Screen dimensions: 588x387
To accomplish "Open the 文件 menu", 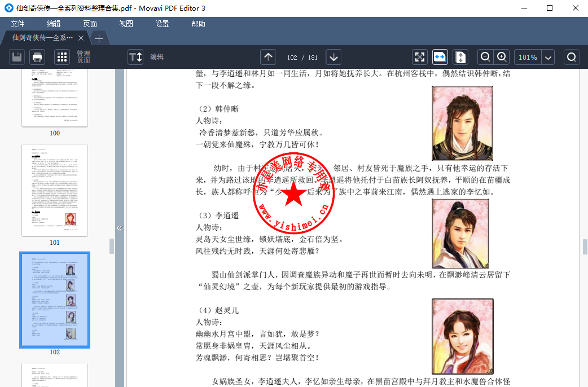I will tap(17, 24).
